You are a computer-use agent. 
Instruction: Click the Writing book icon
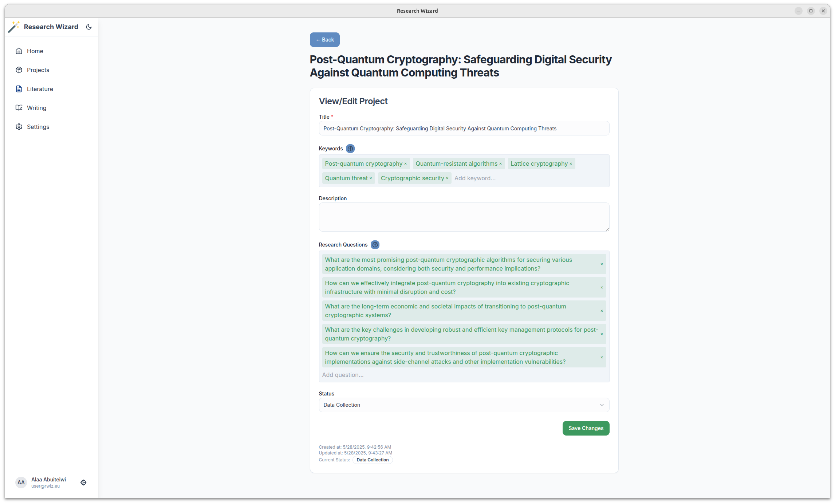point(19,108)
